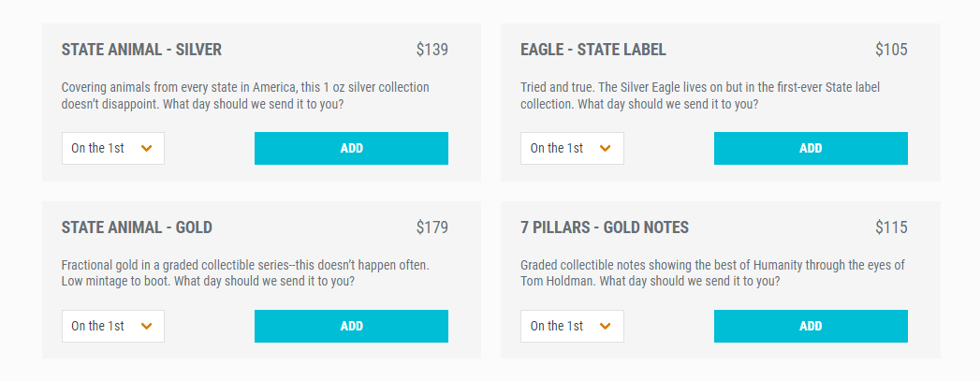This screenshot has height=381, width=980.
Task: Click the chevron arrow in State Animal - Silver day selector
Action: point(146,148)
